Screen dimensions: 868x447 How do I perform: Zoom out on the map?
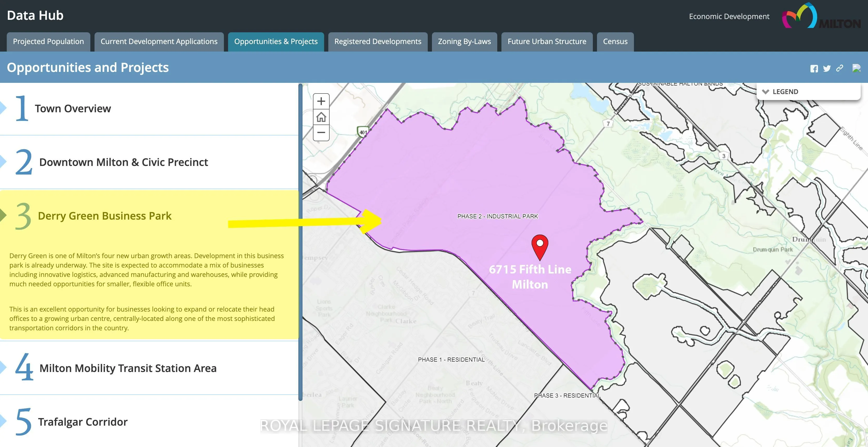(321, 133)
